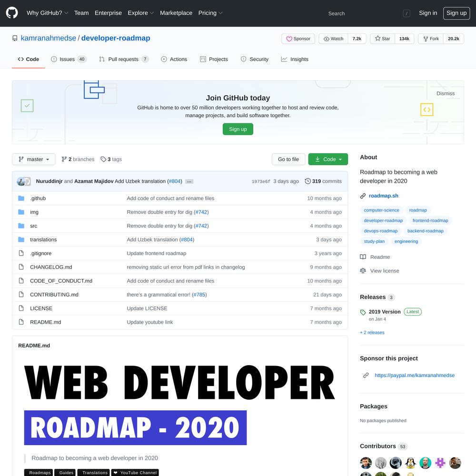The height and width of the screenshot is (476, 476).
Task: Click the Go to file button
Action: [x=288, y=159]
